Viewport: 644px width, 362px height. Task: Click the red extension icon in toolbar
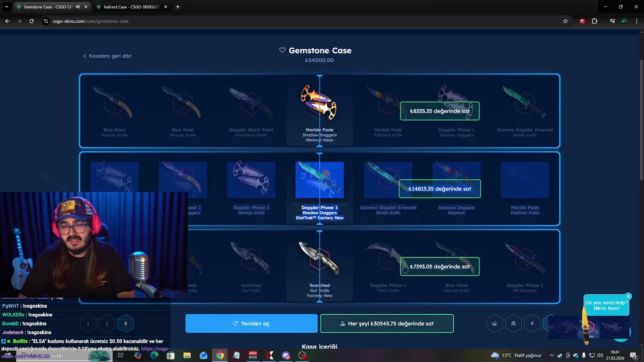coord(582,21)
